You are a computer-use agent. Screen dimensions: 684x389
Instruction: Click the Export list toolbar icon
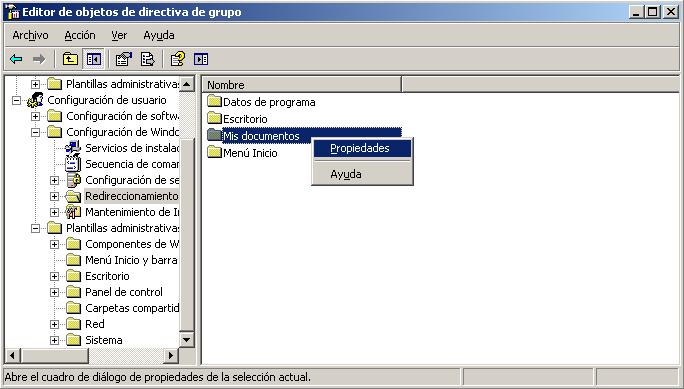tap(147, 59)
